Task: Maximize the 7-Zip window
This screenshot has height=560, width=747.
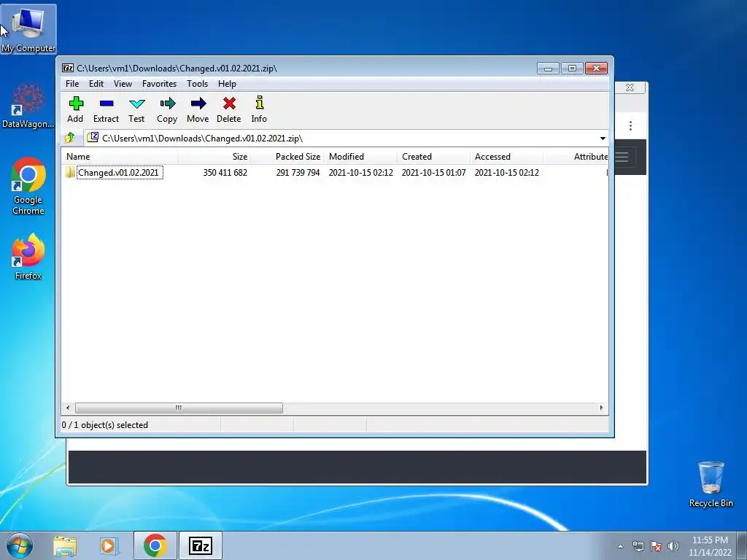Action: [x=572, y=69]
